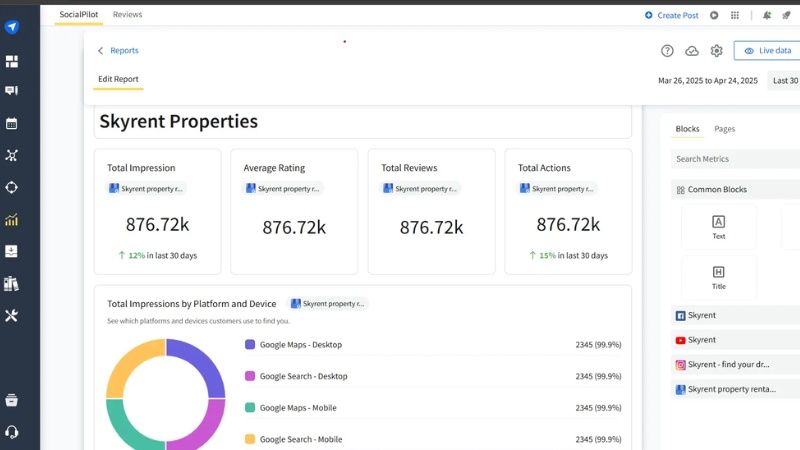This screenshot has height=450, width=800.
Task: Click the Total Actions card heading
Action: pyautogui.click(x=544, y=168)
